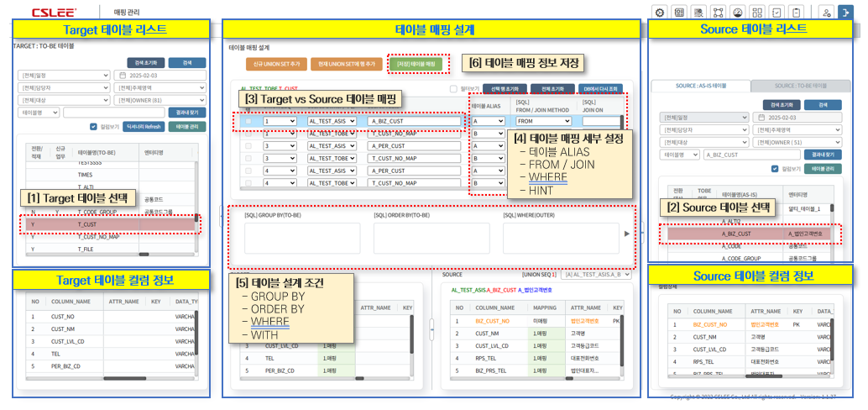Click the node diagram icon in top toolbar

tap(717, 13)
